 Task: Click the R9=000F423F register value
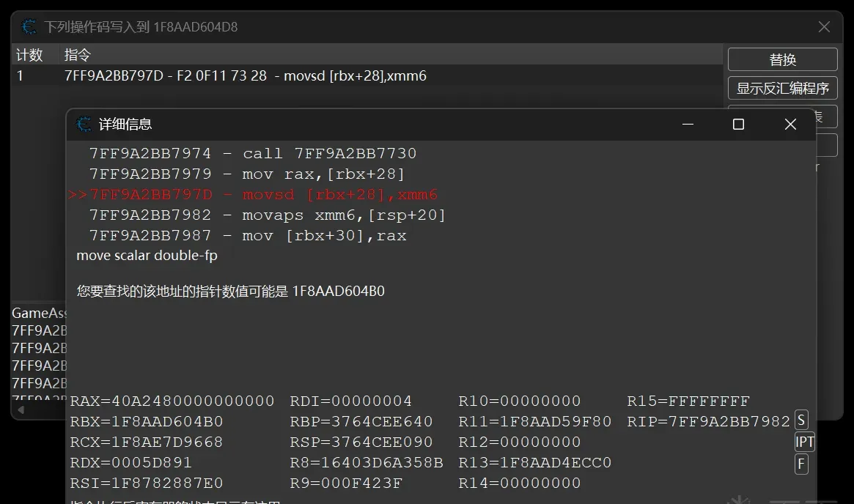(x=346, y=483)
